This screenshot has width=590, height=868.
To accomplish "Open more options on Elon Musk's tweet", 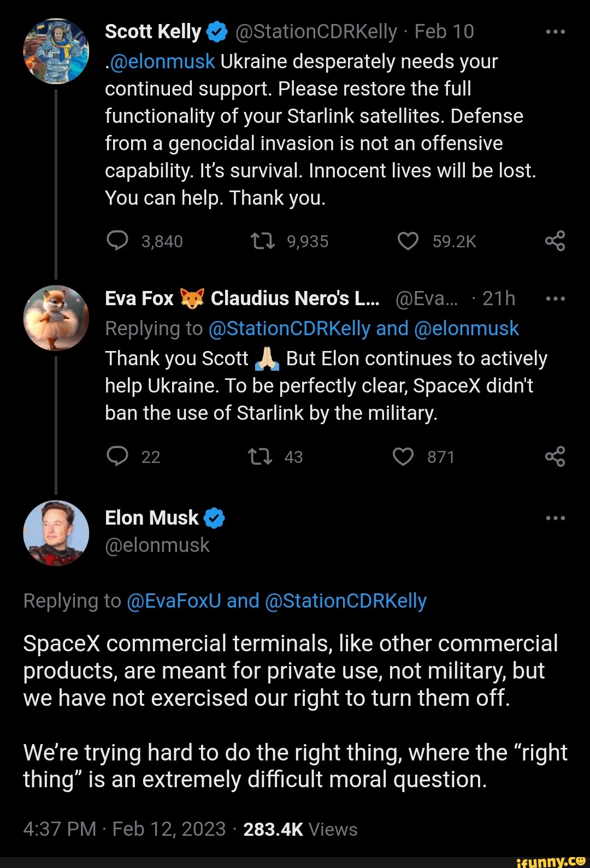I will click(555, 518).
